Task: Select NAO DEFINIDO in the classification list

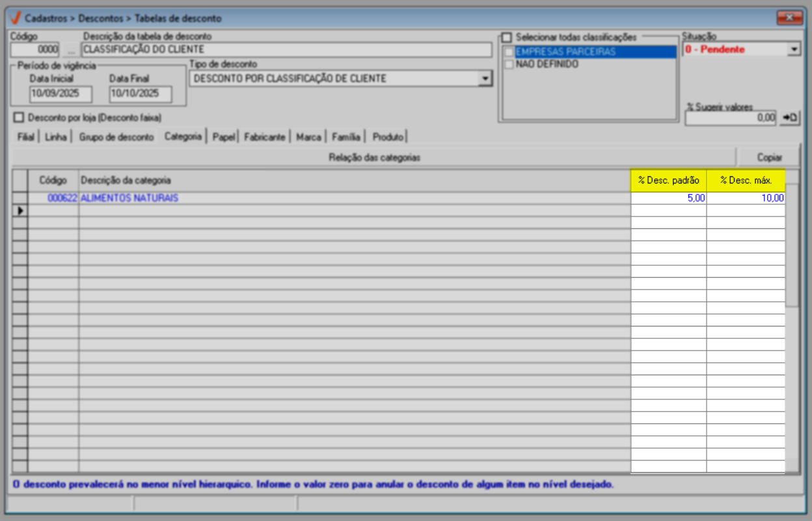Action: pos(547,64)
